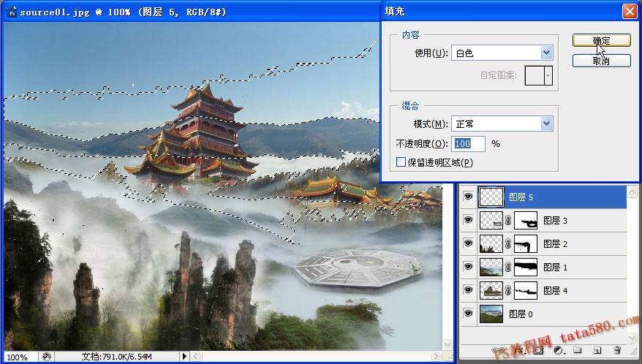Click the trash icon to delete layer
The image size is (642, 364).
(x=617, y=351)
